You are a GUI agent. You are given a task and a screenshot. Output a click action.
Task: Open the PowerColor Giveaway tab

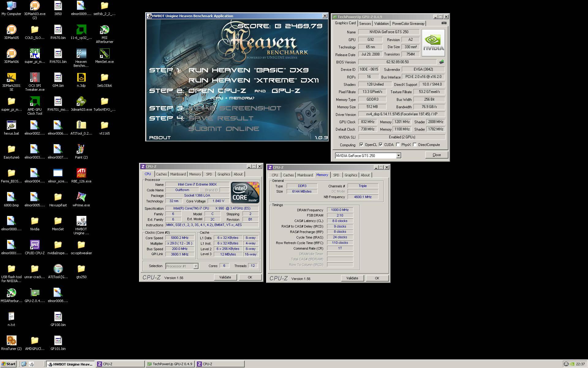(408, 24)
